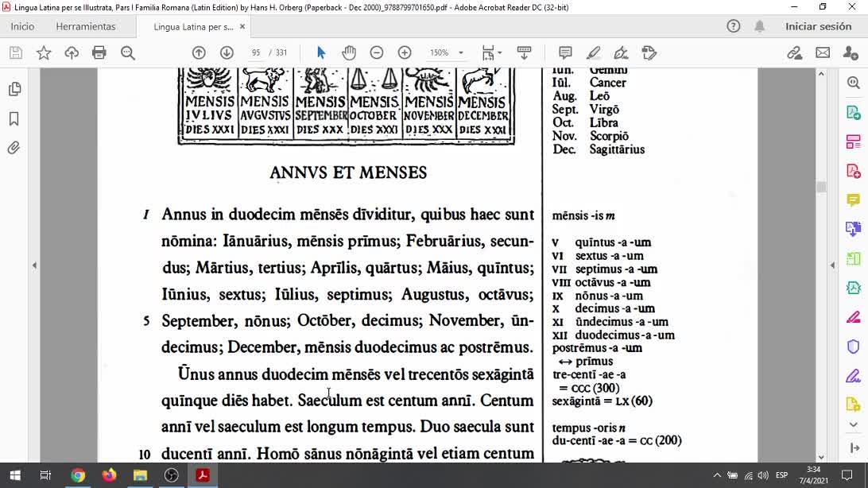
Task: Open Task View on taskbar
Action: point(45,475)
